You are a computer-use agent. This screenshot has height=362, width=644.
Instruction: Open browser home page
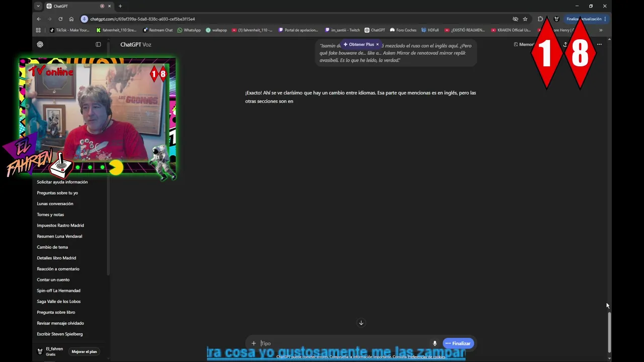tap(71, 19)
